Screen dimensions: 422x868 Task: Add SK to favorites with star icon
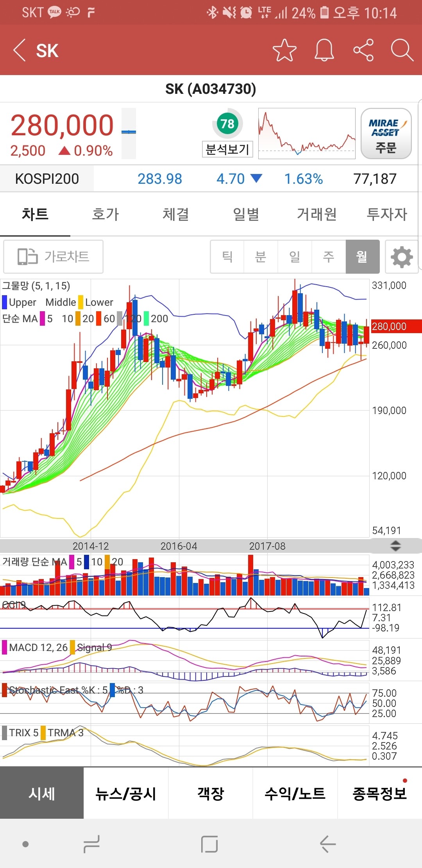click(x=284, y=50)
